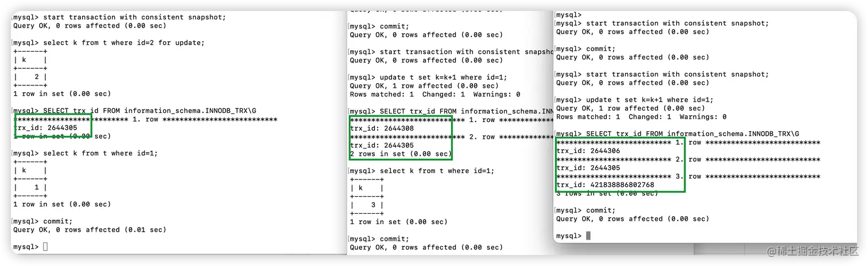Select 'Query OK, 0 rows affected (0.01 sec)' line

click(90, 230)
